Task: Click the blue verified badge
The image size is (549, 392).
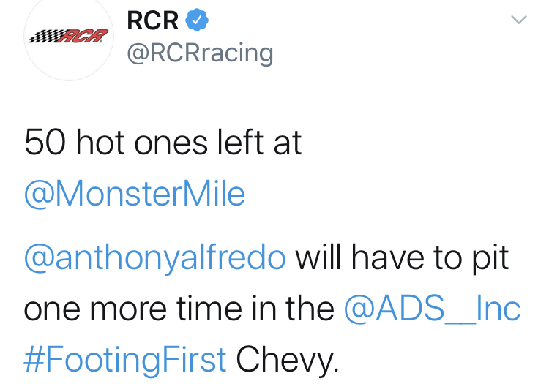Action: click(196, 20)
